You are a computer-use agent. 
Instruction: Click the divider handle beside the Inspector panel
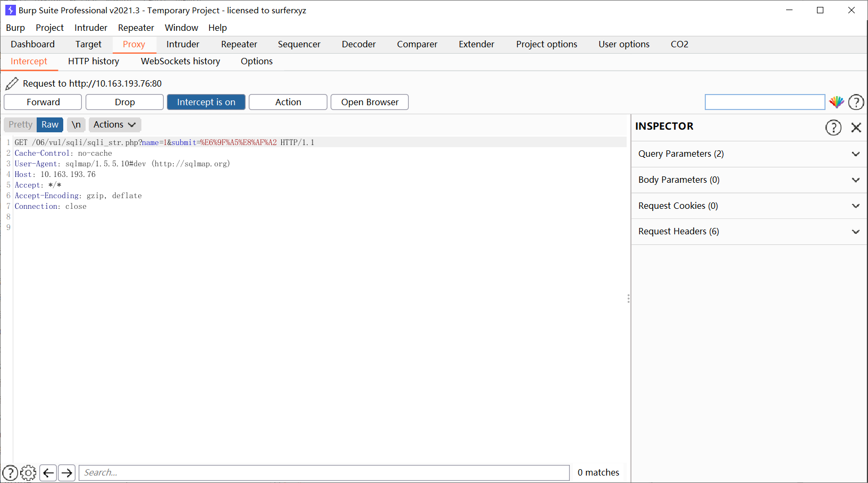(629, 299)
